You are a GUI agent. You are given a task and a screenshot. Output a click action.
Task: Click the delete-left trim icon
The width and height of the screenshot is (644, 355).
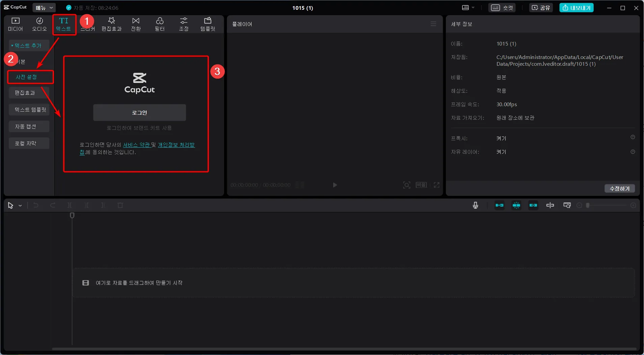[x=86, y=205]
